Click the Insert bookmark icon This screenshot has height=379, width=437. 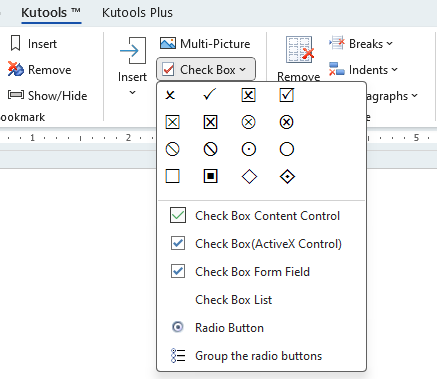point(15,43)
